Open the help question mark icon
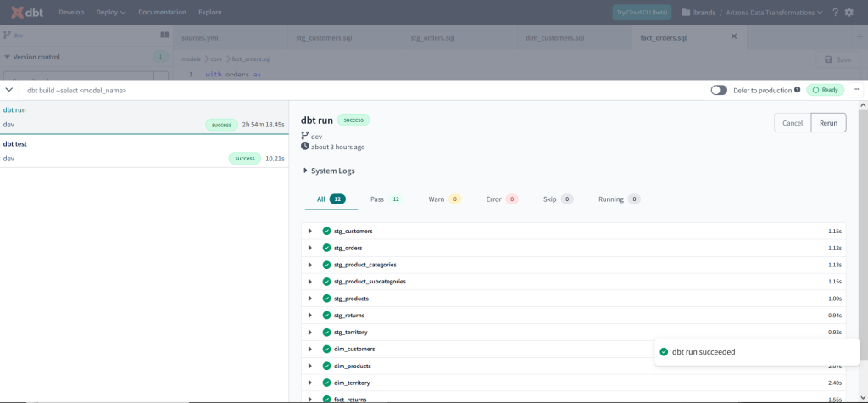 (x=836, y=13)
